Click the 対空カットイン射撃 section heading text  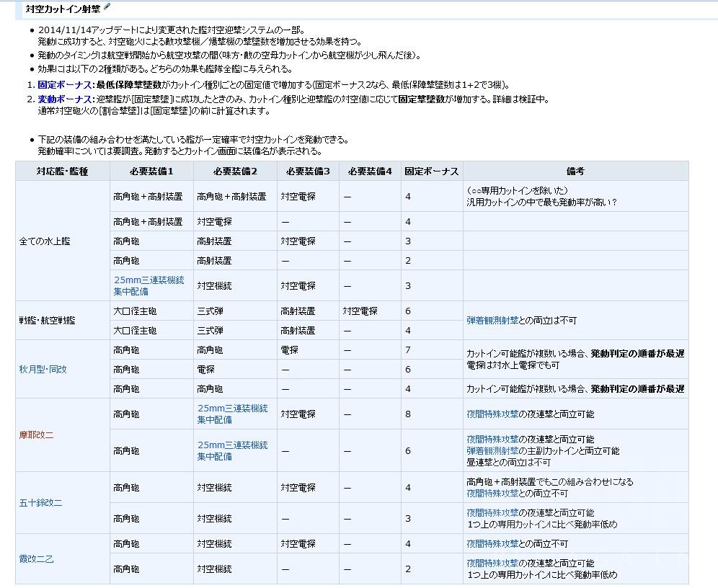pyautogui.click(x=63, y=9)
